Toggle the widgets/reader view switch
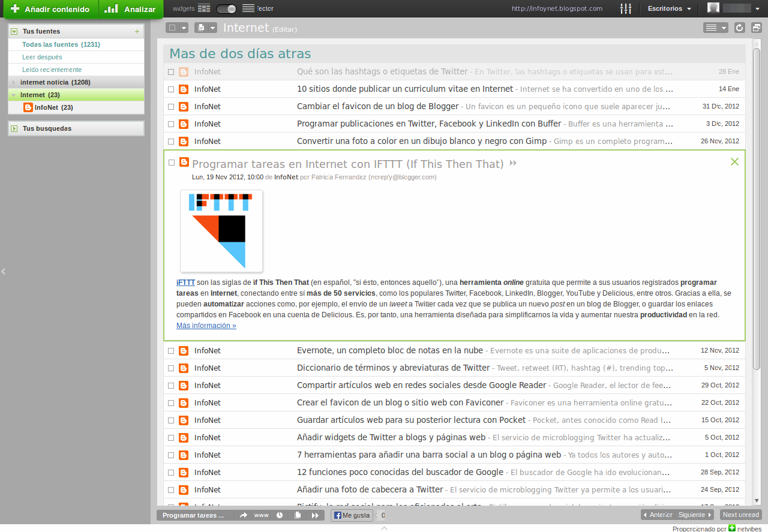 pos(226,9)
